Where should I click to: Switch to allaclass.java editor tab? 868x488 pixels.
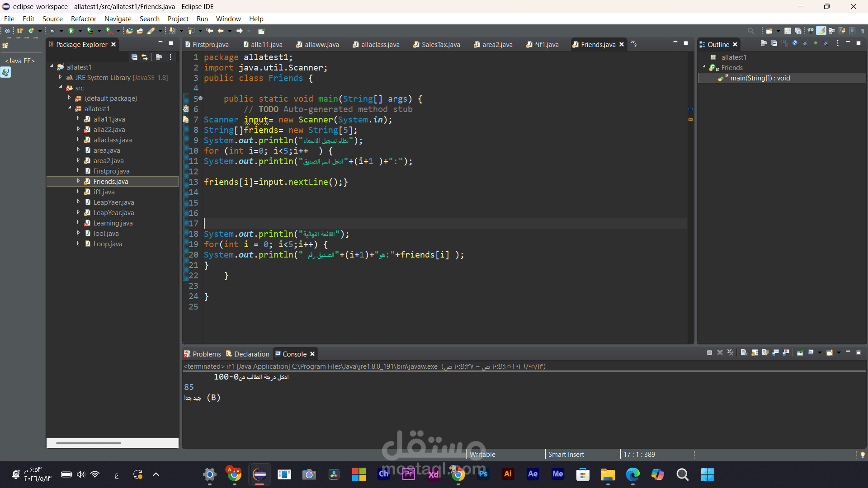tap(376, 44)
